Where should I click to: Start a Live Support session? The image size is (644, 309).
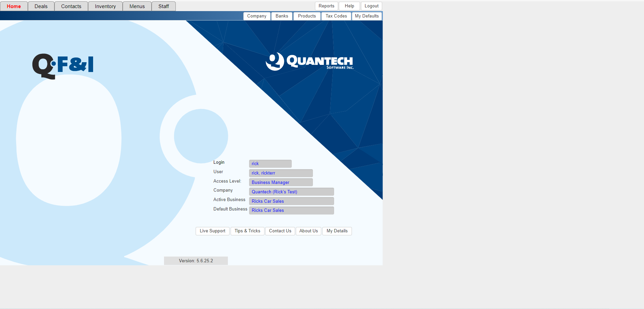[212, 231]
